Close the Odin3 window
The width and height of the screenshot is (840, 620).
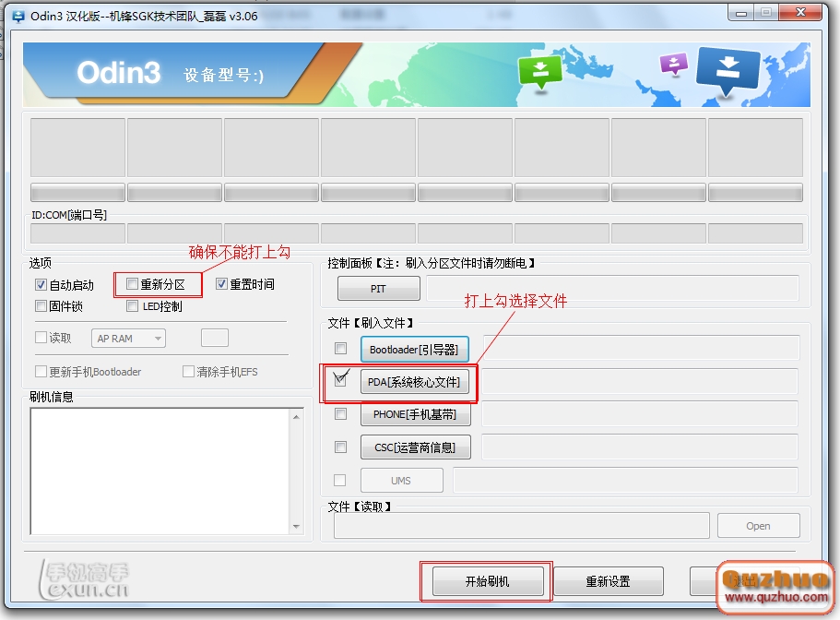(x=799, y=12)
